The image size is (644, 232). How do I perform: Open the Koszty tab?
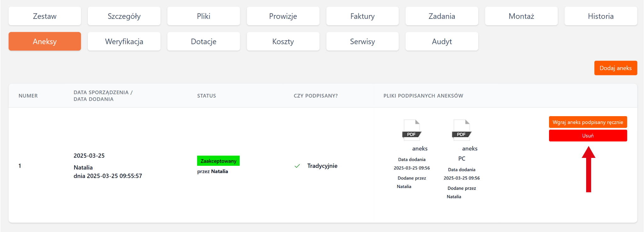pos(283,41)
